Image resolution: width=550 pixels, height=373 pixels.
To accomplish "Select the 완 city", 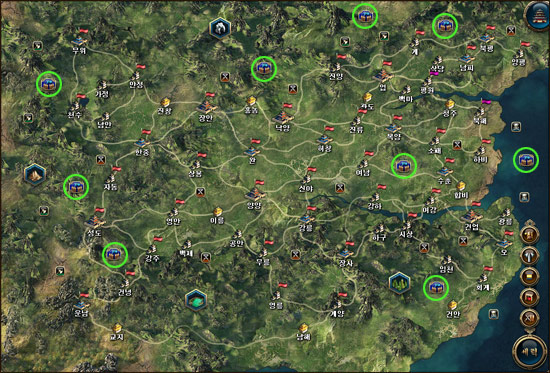I will point(251,152).
